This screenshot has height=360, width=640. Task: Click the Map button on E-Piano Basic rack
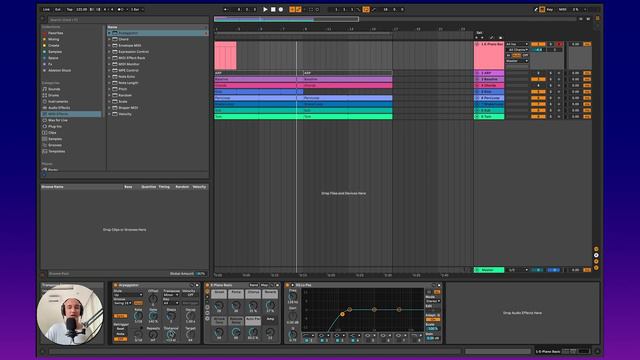264,285
